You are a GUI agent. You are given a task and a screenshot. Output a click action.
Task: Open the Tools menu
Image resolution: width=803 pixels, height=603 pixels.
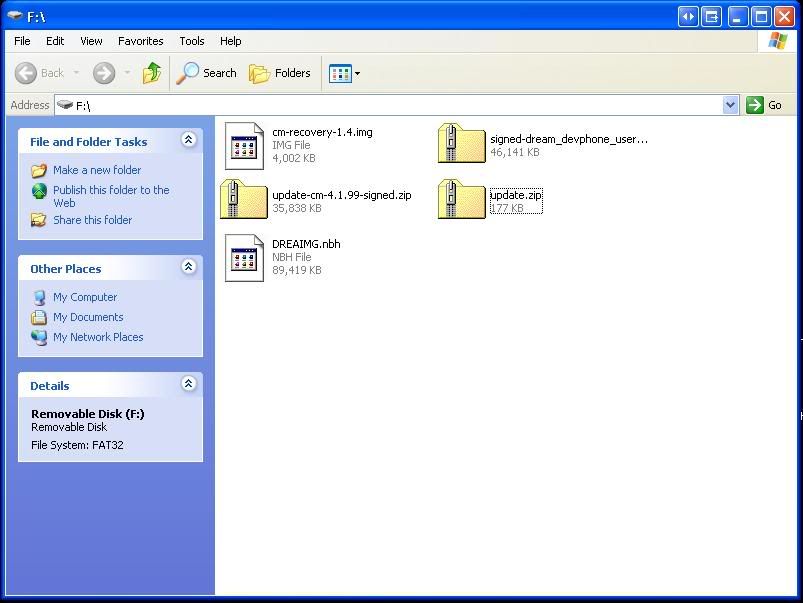click(192, 41)
